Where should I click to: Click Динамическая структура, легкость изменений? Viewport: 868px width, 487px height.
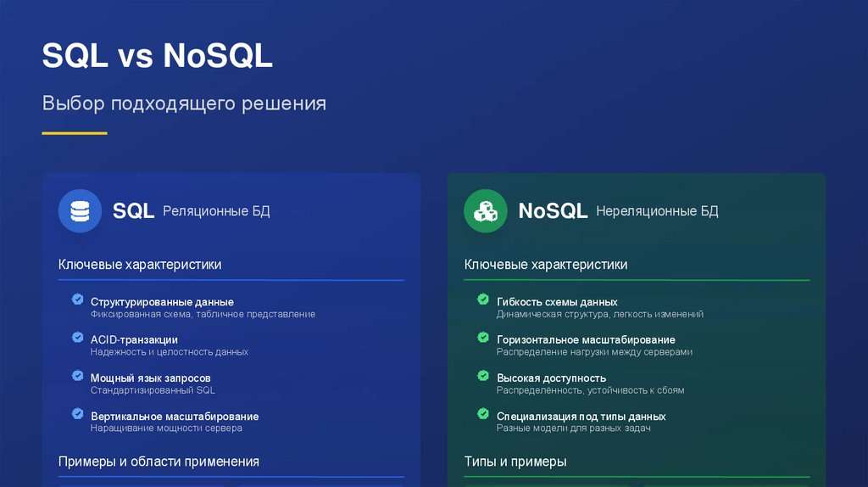pyautogui.click(x=600, y=314)
